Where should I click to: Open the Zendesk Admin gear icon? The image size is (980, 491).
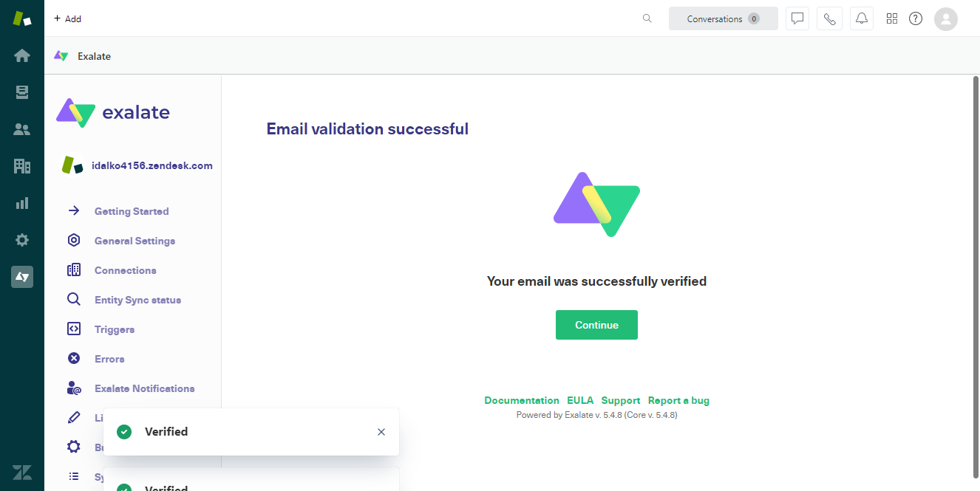coord(22,240)
